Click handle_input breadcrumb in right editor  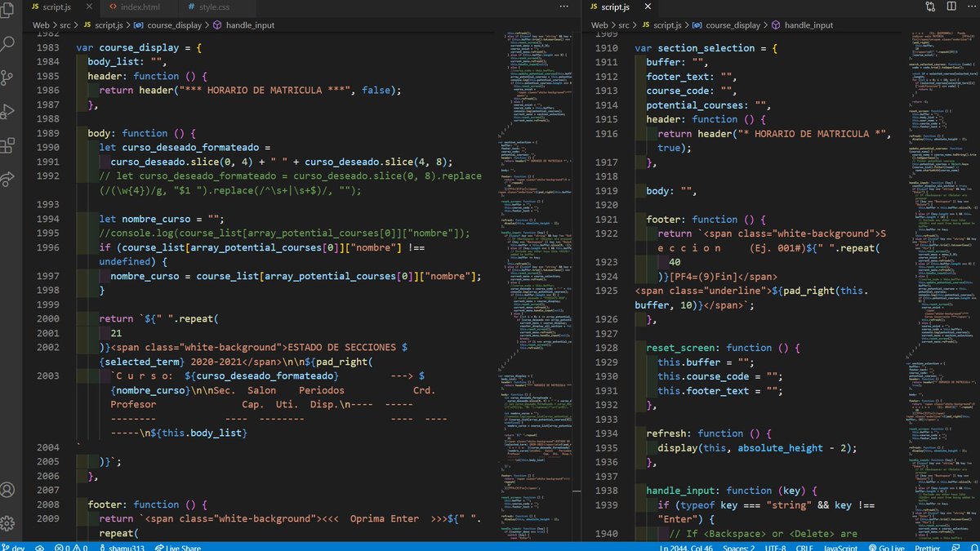[802, 25]
